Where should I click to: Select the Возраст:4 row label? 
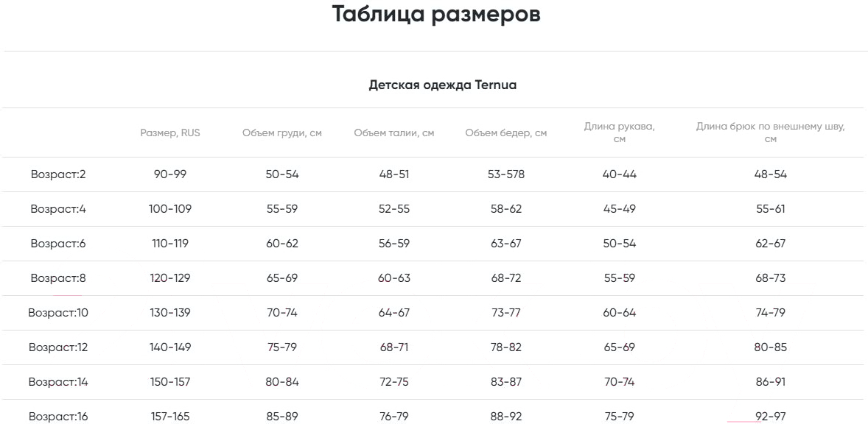pos(58,209)
